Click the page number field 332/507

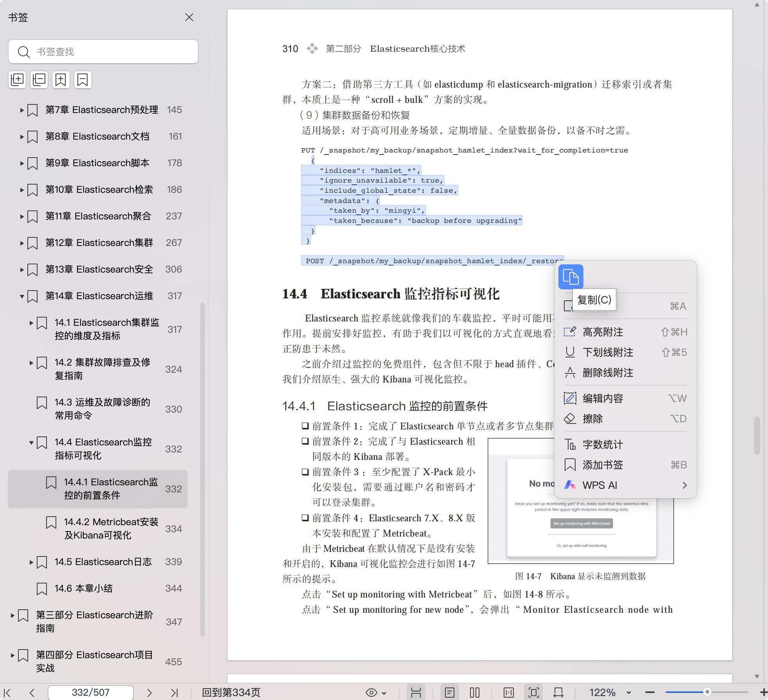click(91, 692)
